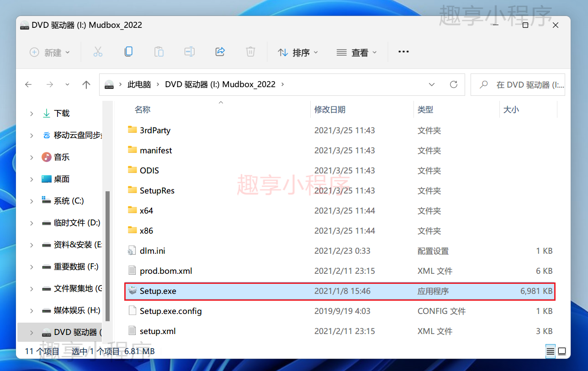Click the x64 folder icon
Image resolution: width=588 pixels, height=371 pixels.
click(132, 210)
